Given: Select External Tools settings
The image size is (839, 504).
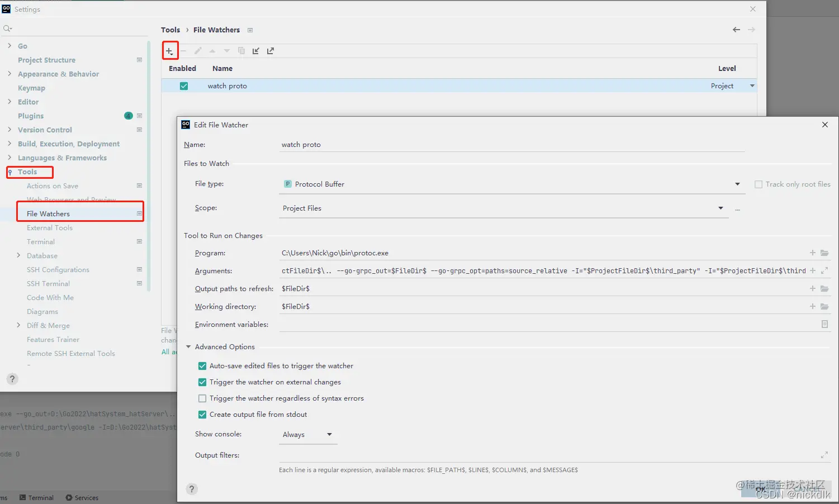Looking at the screenshot, I should 50,227.
